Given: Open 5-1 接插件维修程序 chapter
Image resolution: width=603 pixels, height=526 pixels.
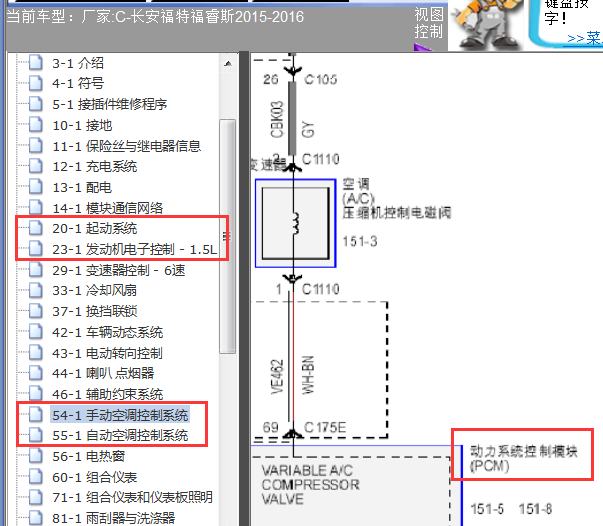Looking at the screenshot, I should tap(110, 104).
